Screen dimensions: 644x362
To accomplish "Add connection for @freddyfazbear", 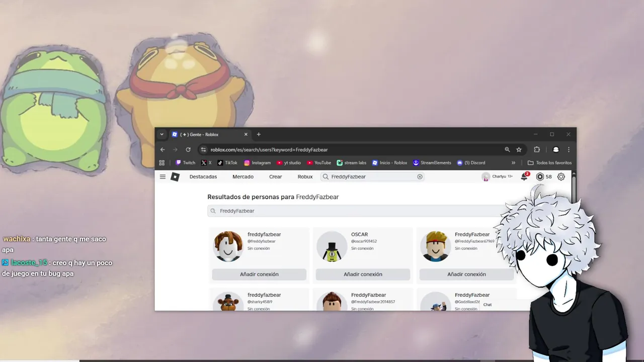I will pyautogui.click(x=259, y=274).
